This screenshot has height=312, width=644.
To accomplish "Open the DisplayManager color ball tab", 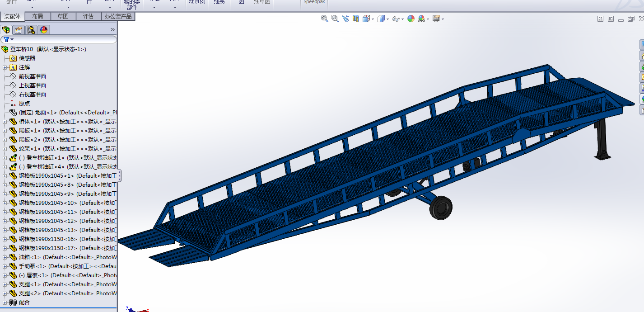I will coord(44,30).
